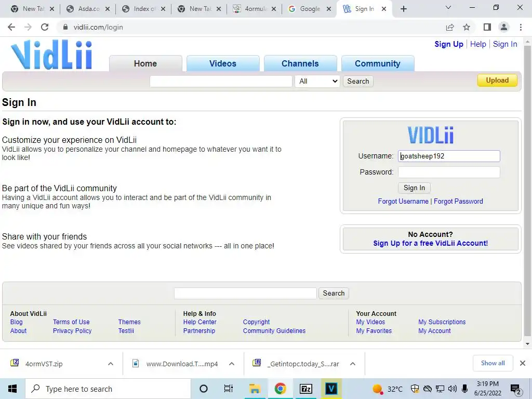Viewport: 532px width, 399px height.
Task: Open the Videos navigation tab
Action: [x=223, y=63]
